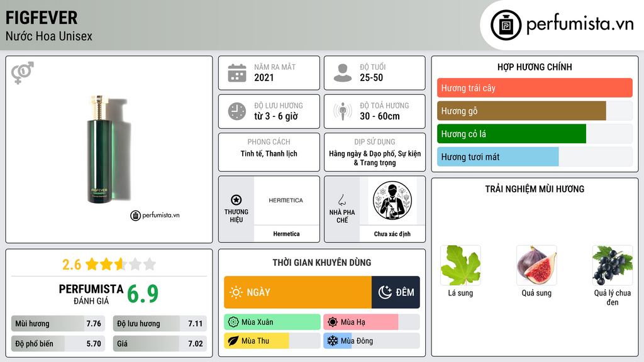Click the person silhouette age icon

click(x=343, y=73)
